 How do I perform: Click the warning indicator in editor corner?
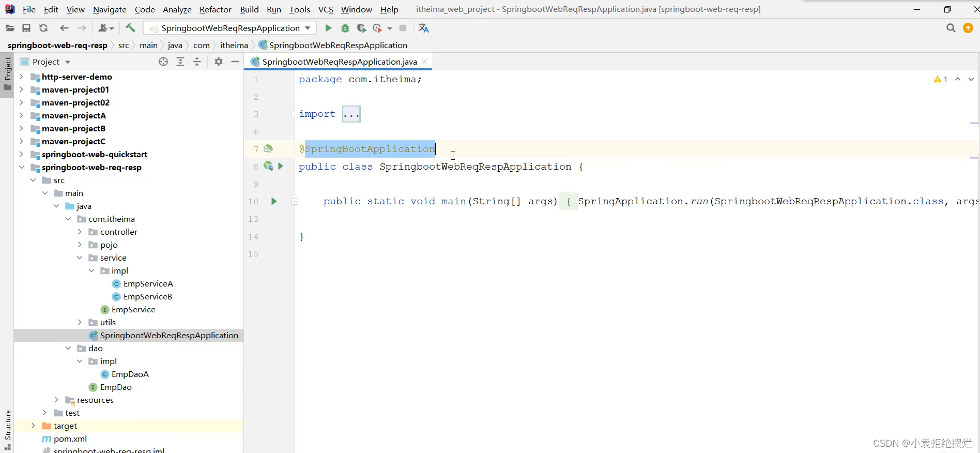[x=941, y=79]
